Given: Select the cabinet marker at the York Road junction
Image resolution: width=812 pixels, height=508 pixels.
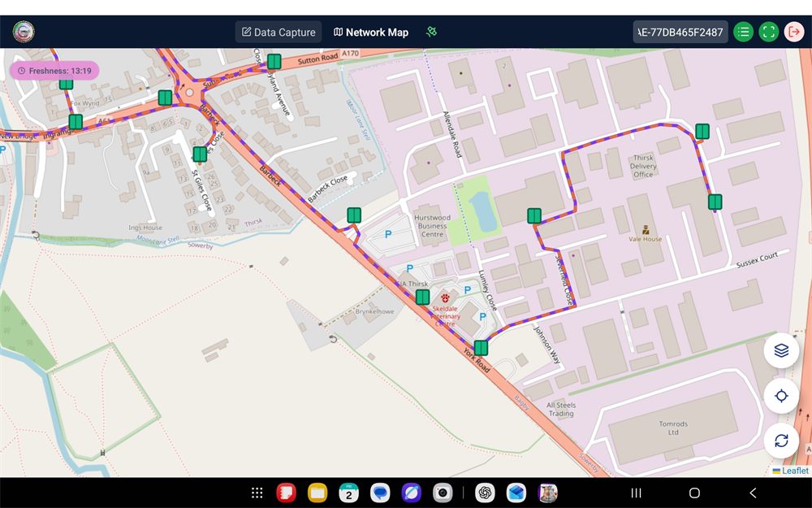Looking at the screenshot, I should (481, 348).
